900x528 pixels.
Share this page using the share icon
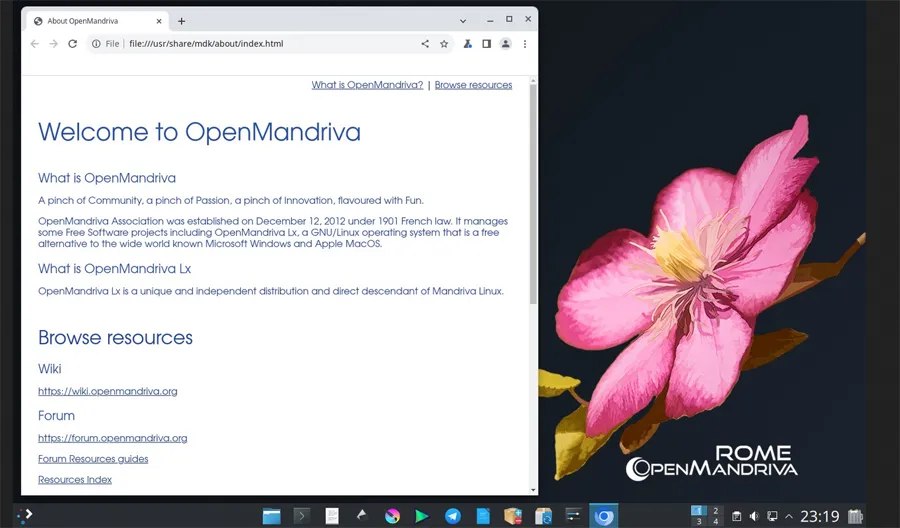click(x=425, y=44)
